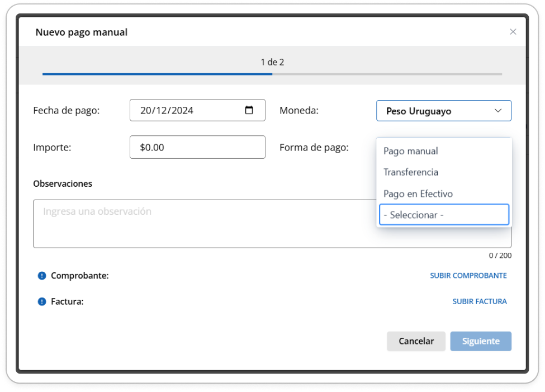Click the 'Fecha de pago:' label

pos(67,111)
